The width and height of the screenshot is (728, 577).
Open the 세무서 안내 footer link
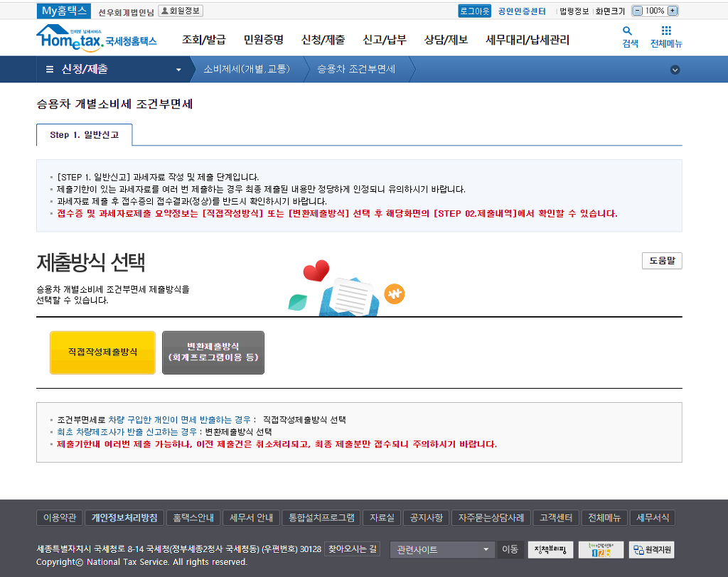251,517
